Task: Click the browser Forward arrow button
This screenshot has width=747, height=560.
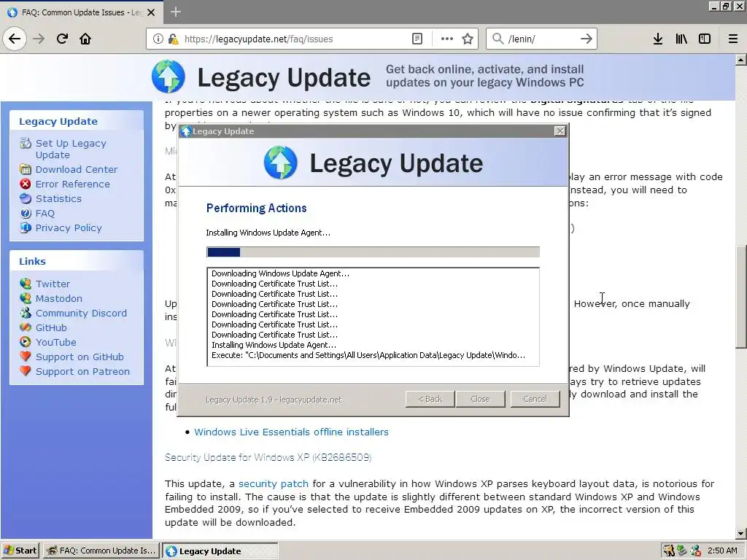Action: pos(39,39)
